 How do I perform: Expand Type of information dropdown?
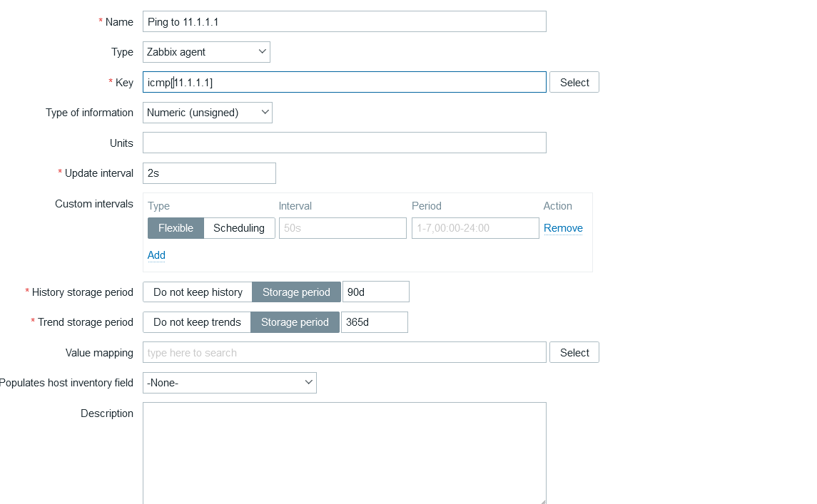208,113
